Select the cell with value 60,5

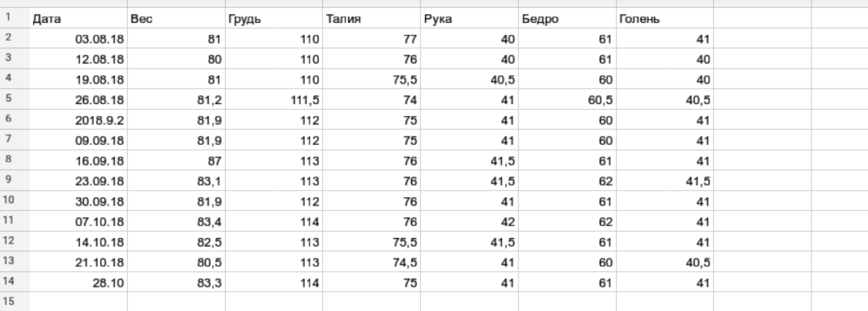click(x=567, y=100)
